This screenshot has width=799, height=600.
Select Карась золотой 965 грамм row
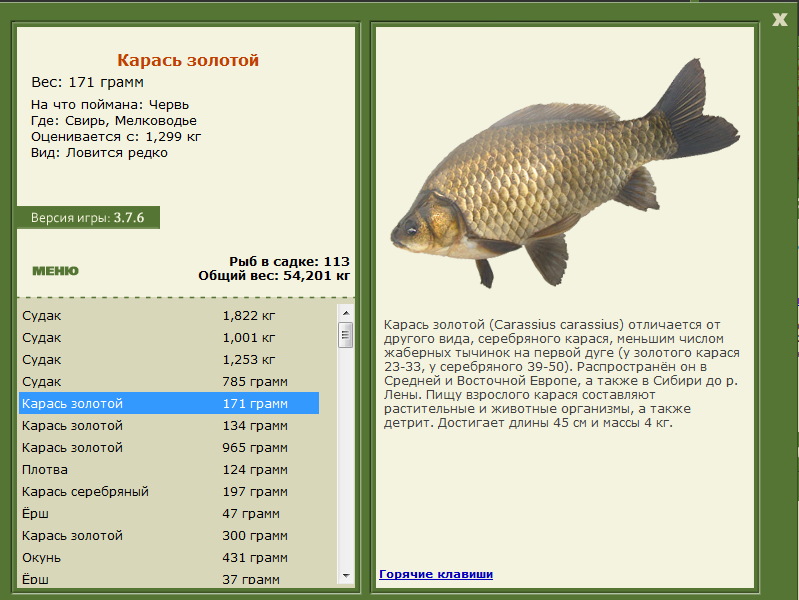[169, 448]
